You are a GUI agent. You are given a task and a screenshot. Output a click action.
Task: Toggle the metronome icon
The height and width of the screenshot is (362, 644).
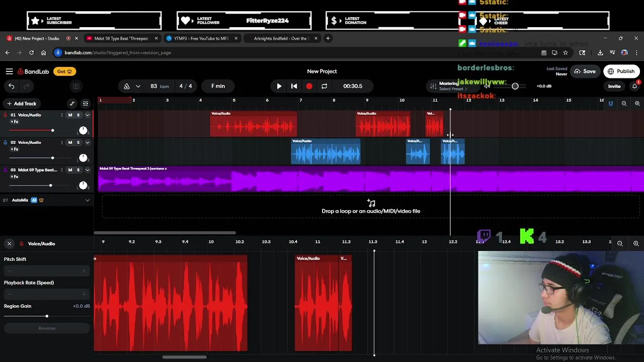point(127,86)
